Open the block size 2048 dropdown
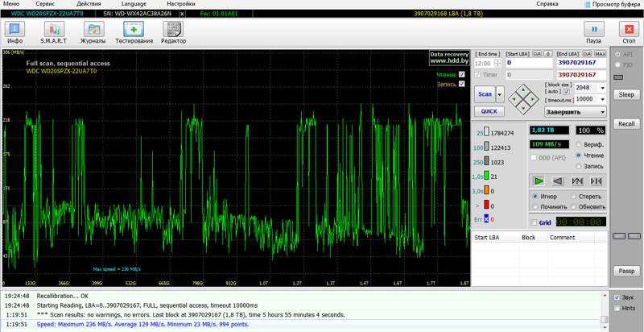Viewport: 644px width, 332px height. tap(602, 88)
